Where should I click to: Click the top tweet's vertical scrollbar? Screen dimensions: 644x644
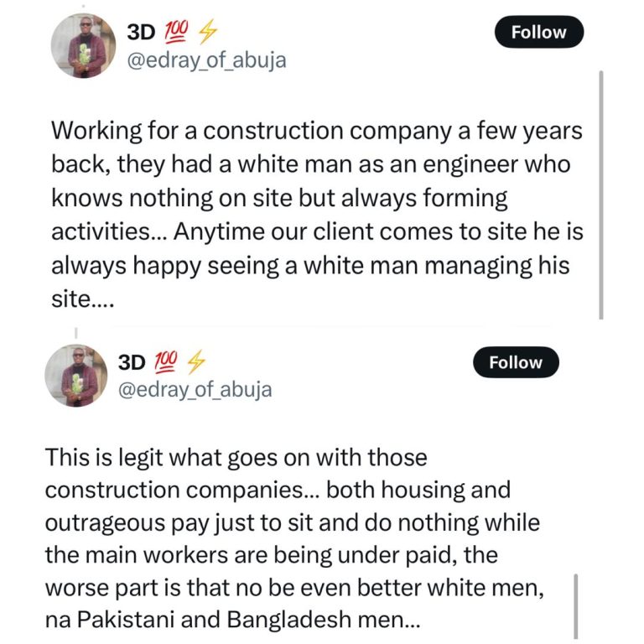[600, 193]
